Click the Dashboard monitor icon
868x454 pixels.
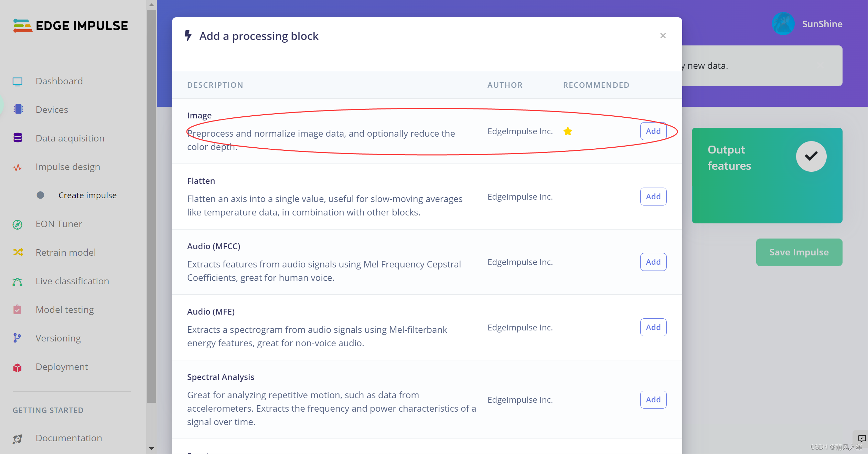coord(18,81)
